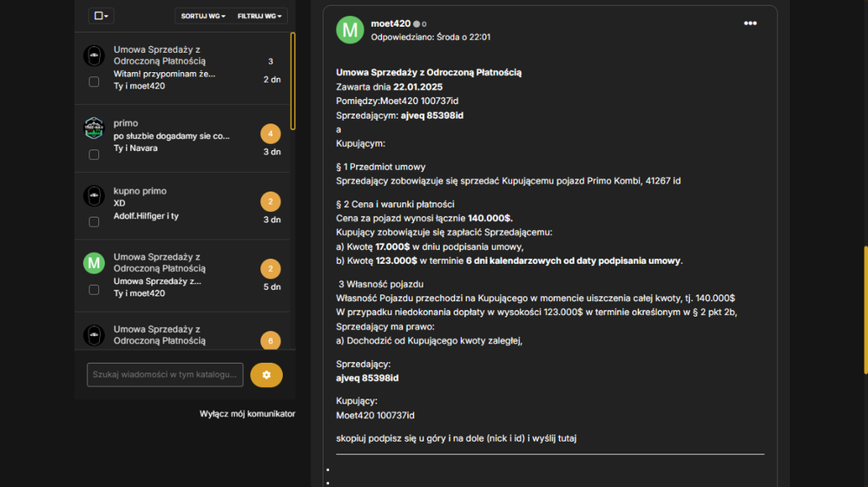Image resolution: width=868 pixels, height=487 pixels.
Task: Click the avatar of the bottom Umowa Sprzedaży conversation
Action: [x=94, y=335]
